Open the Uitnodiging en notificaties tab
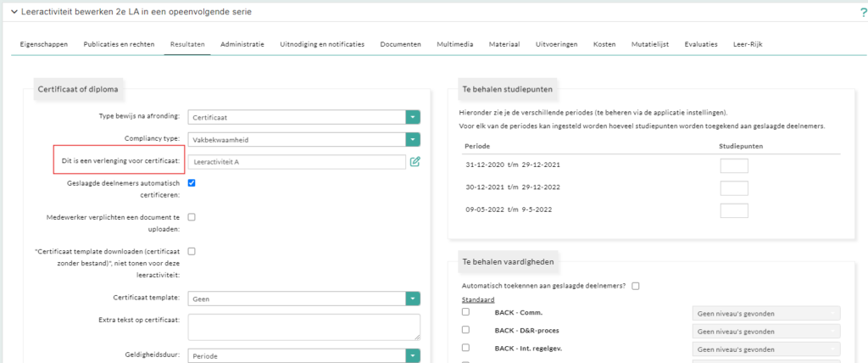 322,44
